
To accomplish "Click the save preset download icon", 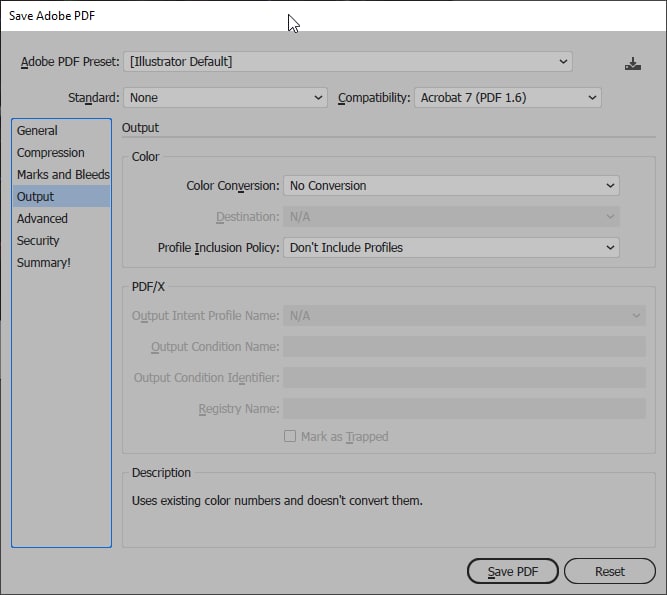I will tap(633, 63).
